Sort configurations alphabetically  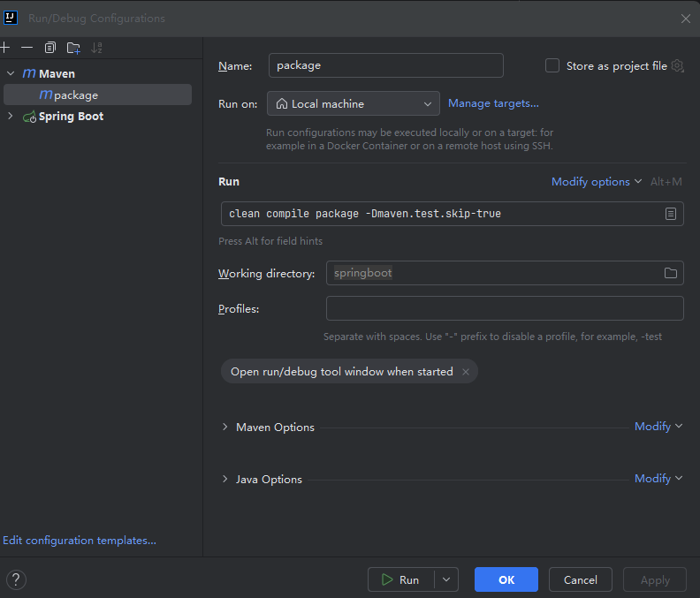tap(96, 48)
